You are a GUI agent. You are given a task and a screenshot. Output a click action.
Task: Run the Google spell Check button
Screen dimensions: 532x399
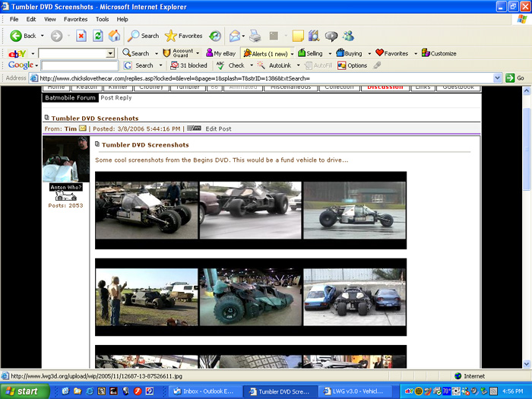230,65
